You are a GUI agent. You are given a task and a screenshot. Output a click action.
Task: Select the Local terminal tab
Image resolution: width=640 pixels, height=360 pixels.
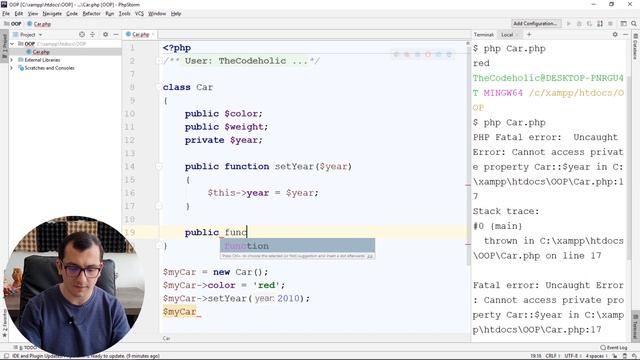[508, 35]
